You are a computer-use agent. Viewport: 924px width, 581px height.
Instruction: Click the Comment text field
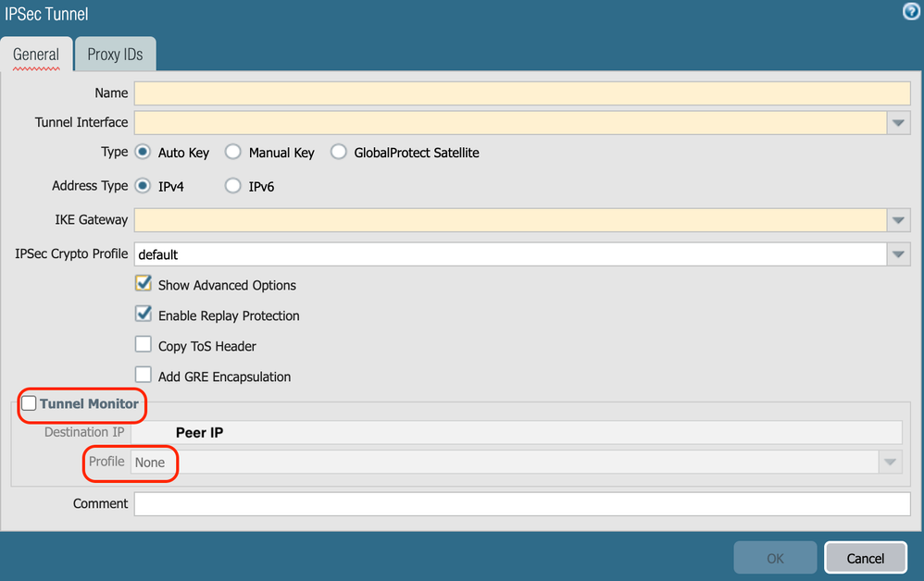pos(522,504)
